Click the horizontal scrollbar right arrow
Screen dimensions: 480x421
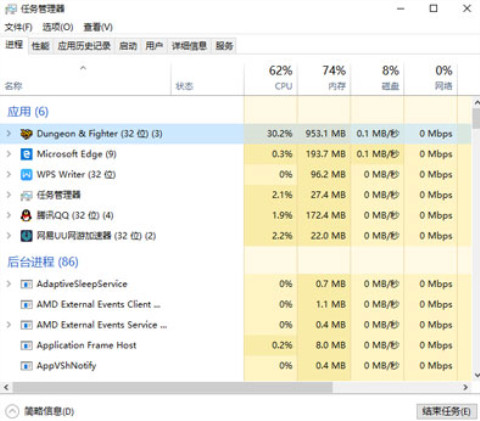(x=466, y=387)
